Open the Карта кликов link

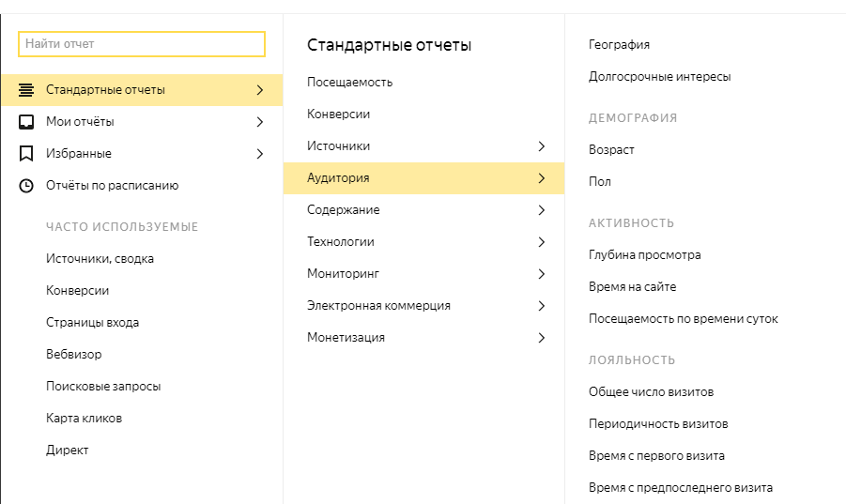pyautogui.click(x=84, y=419)
